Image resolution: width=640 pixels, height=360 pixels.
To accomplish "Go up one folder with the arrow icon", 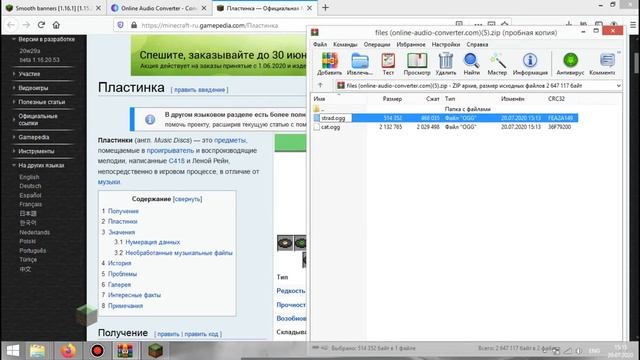I will 320,85.
